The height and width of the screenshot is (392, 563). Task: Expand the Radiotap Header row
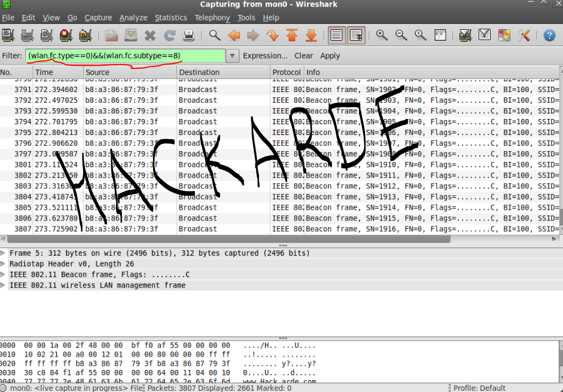tap(3, 264)
